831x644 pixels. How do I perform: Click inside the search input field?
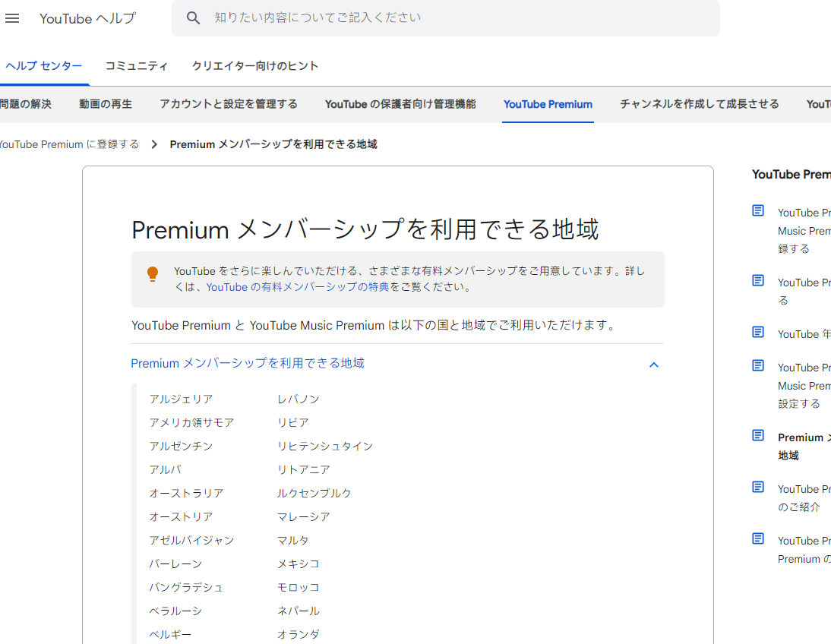(456, 17)
